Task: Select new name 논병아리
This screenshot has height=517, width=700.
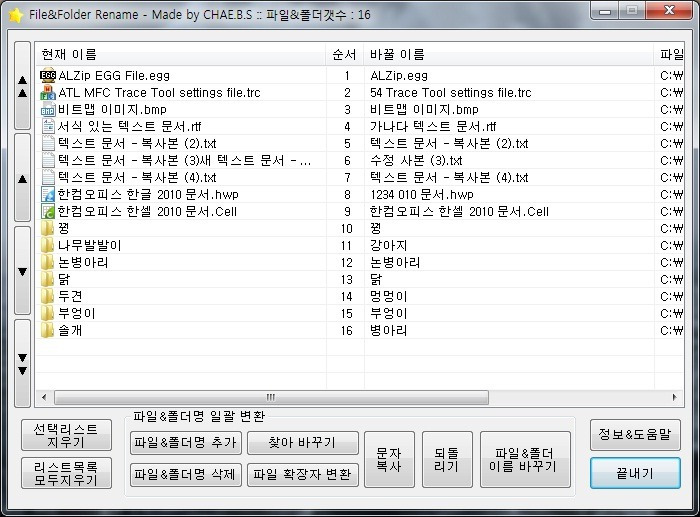Action: (x=395, y=263)
